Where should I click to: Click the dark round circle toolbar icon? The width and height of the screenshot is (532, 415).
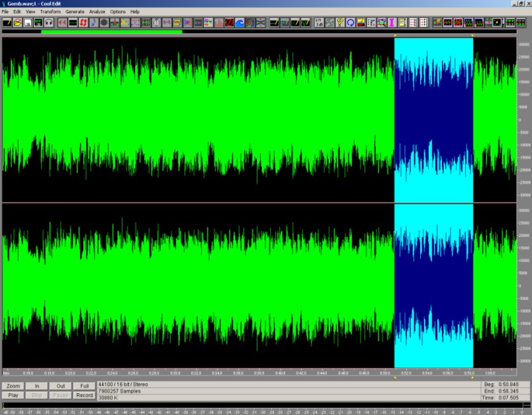104,23
